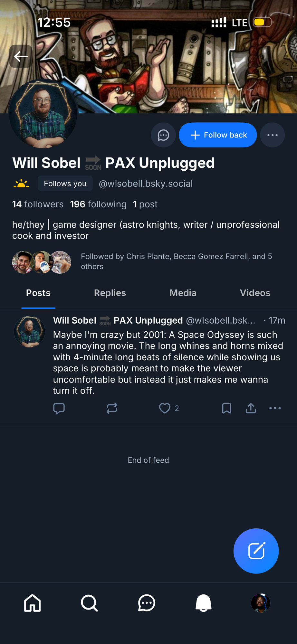The image size is (297, 644).
Task: Switch to the Replies tab
Action: tap(110, 293)
